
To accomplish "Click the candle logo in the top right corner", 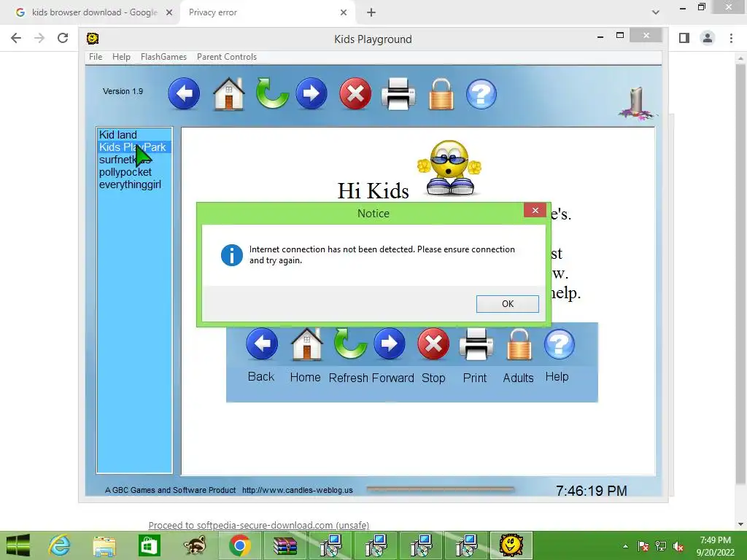I will pos(638,104).
